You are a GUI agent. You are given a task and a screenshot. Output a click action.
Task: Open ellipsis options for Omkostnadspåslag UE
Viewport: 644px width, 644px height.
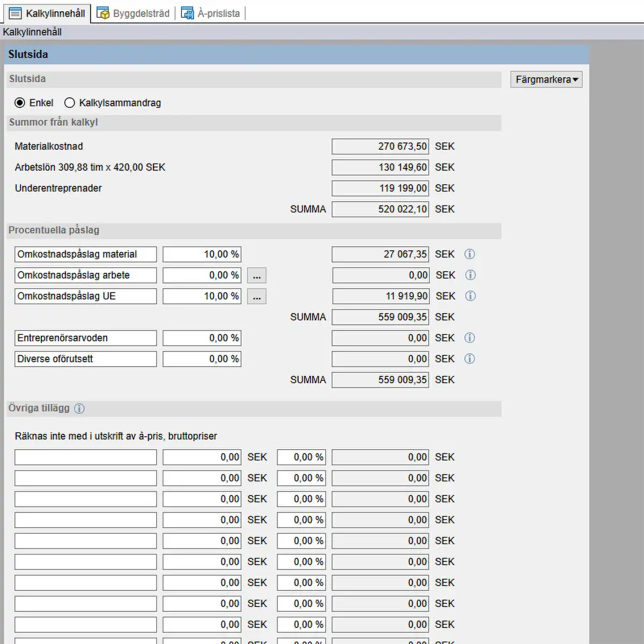pos(257,297)
